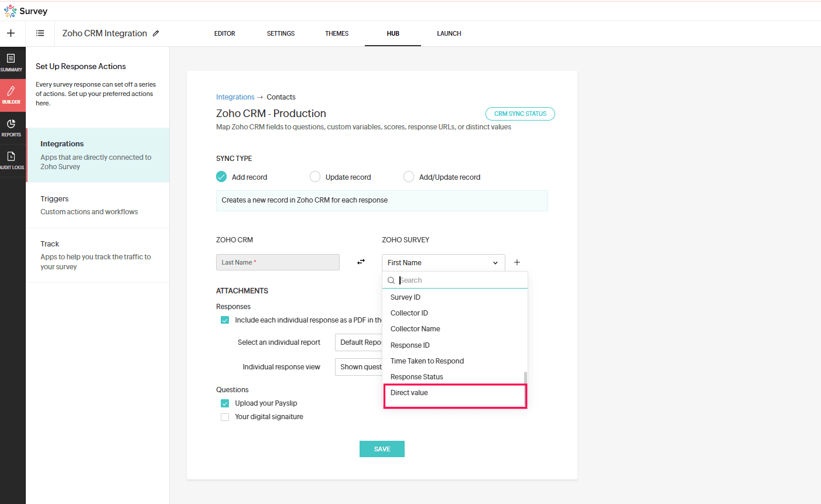Screen dimensions: 821x504
Task: Click the CRM Sync Status button
Action: tap(520, 114)
